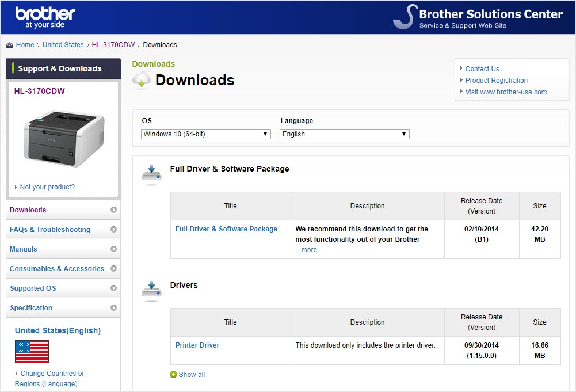Click the 16.66 MB size cell

click(x=540, y=351)
